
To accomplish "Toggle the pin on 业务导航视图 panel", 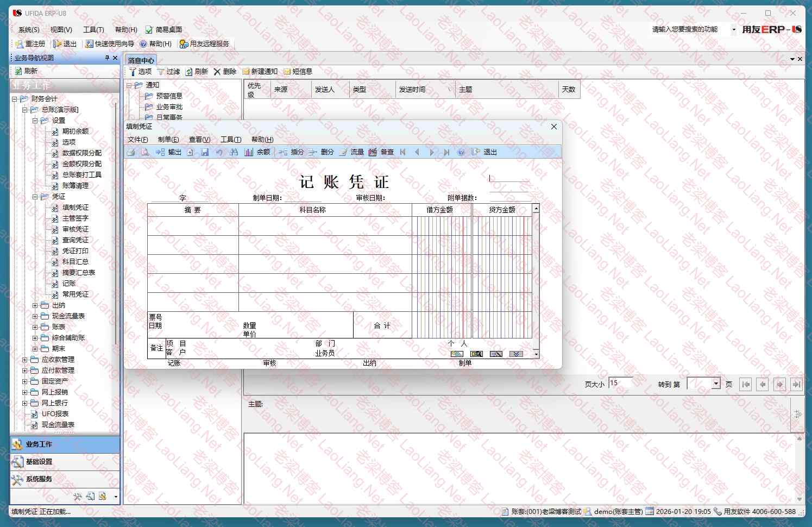I will [x=107, y=58].
